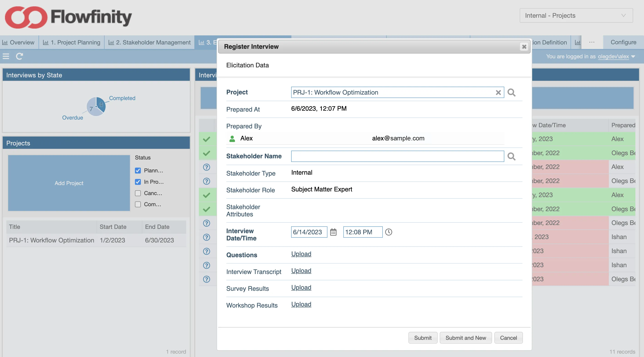Image resolution: width=644 pixels, height=357 pixels.
Task: Search Stakeholder Name via the magnifier icon
Action: tap(512, 156)
